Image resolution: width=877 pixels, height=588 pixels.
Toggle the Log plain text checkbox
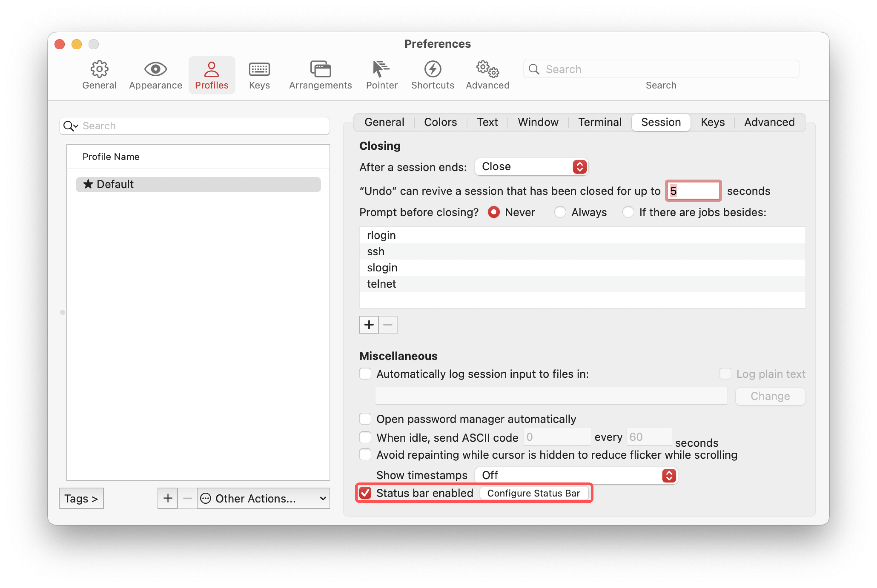(725, 374)
